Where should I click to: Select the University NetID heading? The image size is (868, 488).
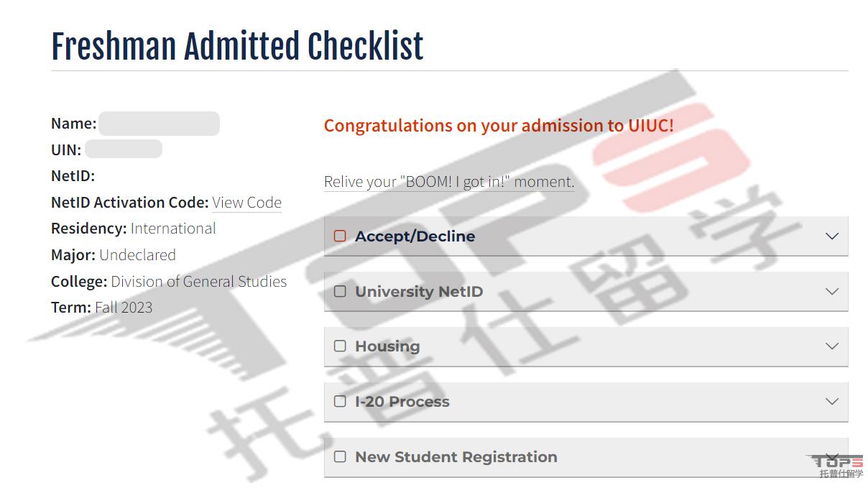coord(419,292)
